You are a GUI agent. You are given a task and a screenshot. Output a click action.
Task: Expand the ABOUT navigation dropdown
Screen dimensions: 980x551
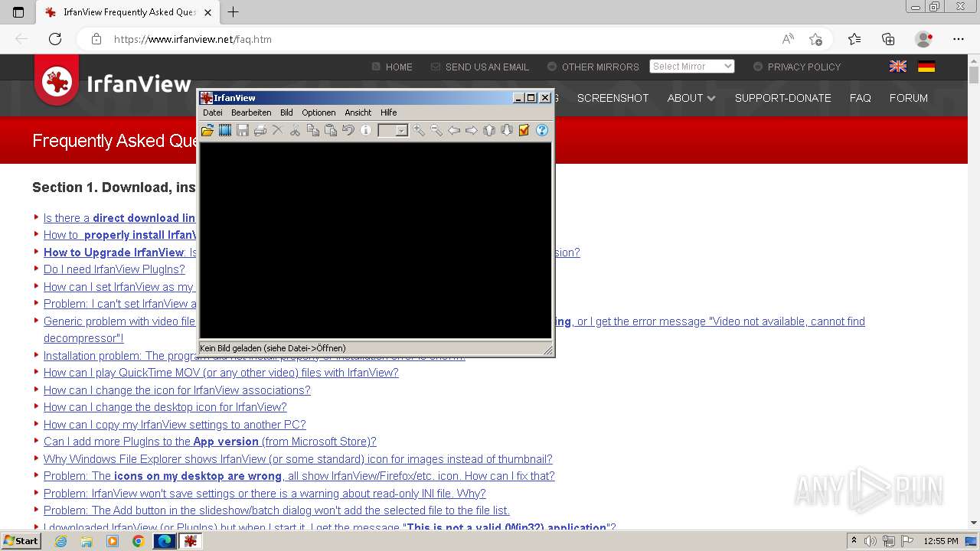[x=691, y=98]
